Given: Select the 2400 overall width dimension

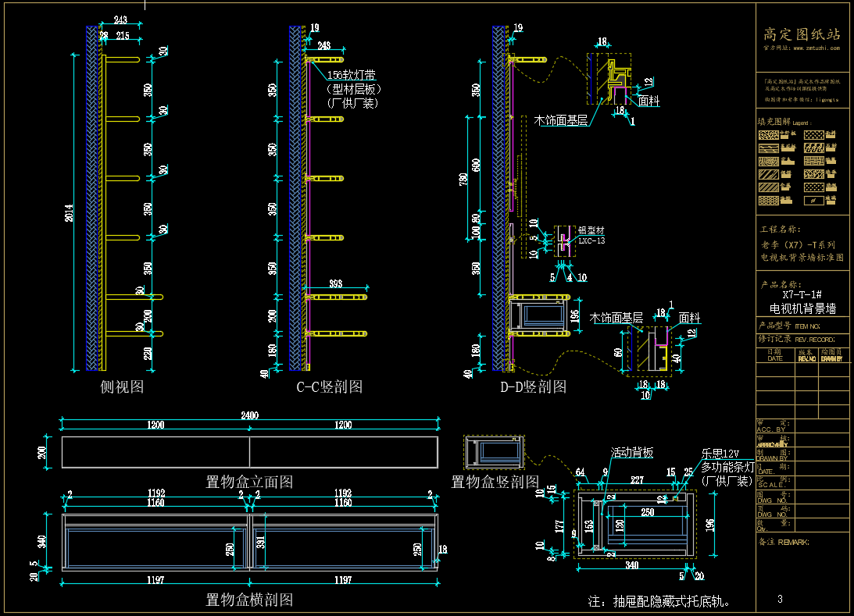Looking at the screenshot, I should (249, 416).
